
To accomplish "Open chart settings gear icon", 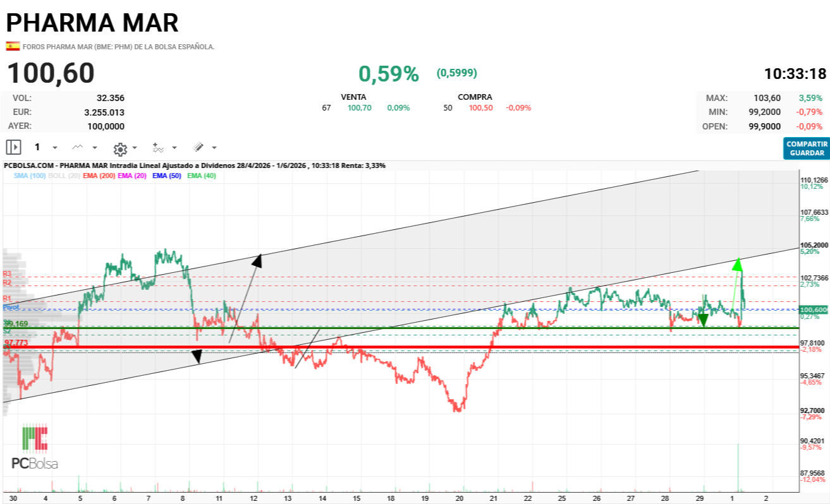I will (x=120, y=148).
